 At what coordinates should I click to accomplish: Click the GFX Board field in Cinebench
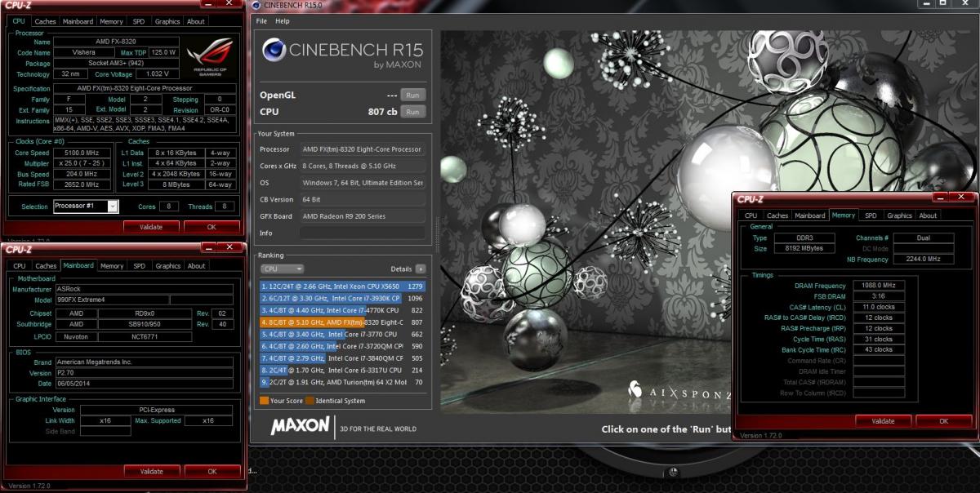pos(362,216)
